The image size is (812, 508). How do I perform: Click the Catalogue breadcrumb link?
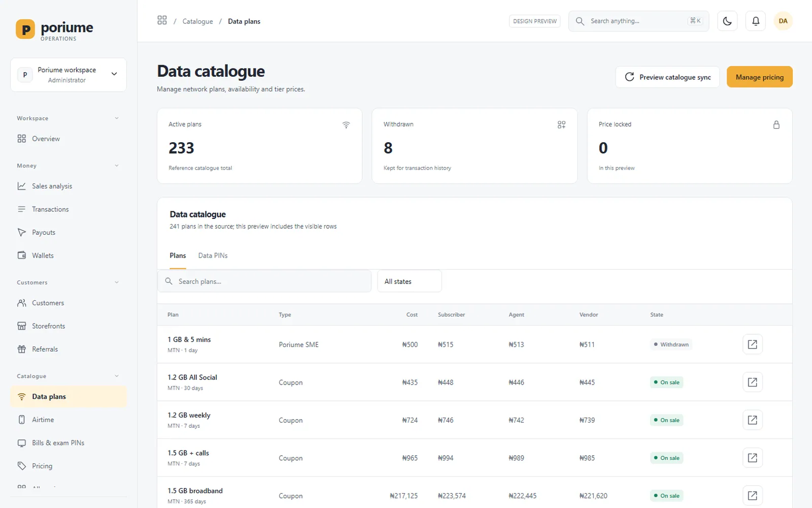197,21
